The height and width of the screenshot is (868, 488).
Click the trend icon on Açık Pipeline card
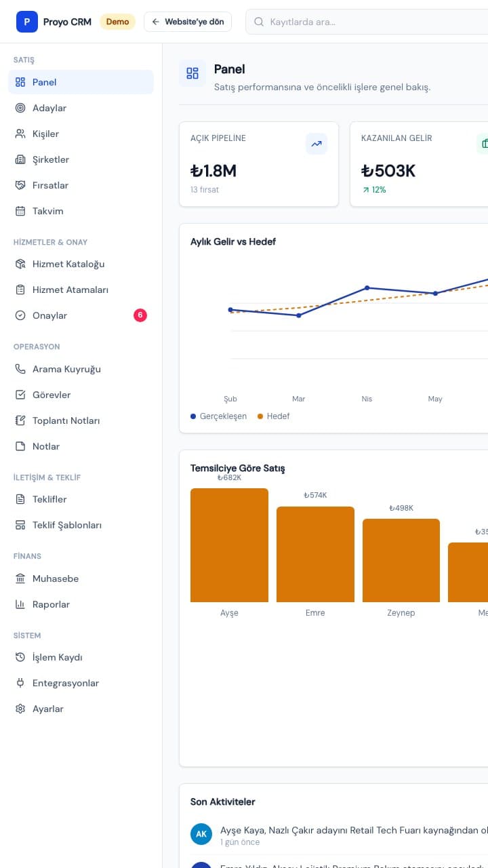pyautogui.click(x=317, y=144)
